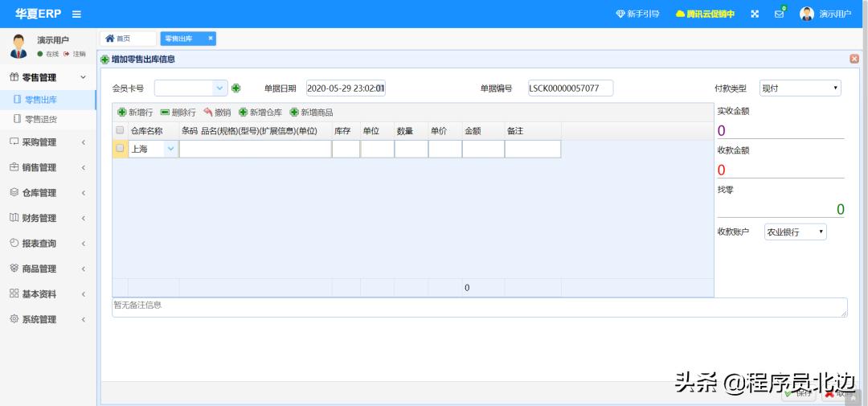This screenshot has height=406, width=868.
Task: Expand the 销售管理 menu
Action: tap(48, 167)
